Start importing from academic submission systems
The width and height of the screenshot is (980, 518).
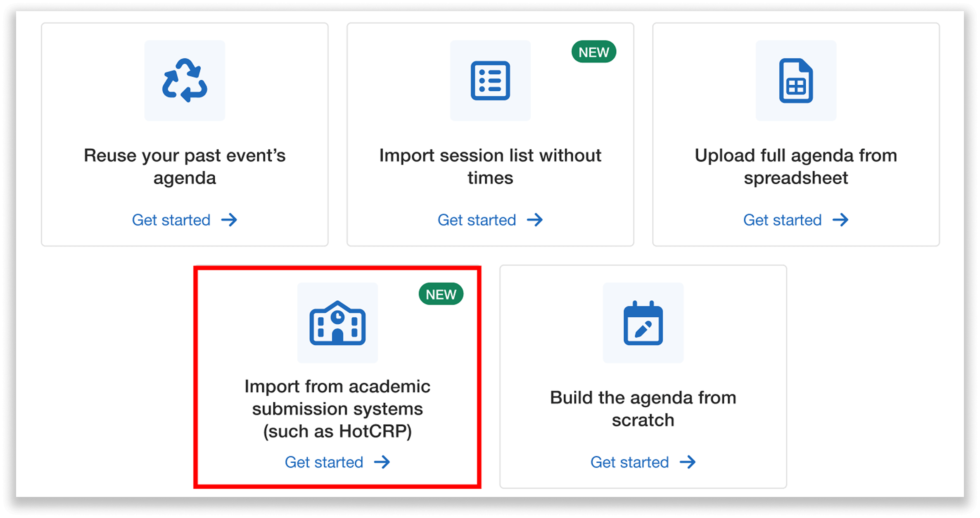click(323, 462)
